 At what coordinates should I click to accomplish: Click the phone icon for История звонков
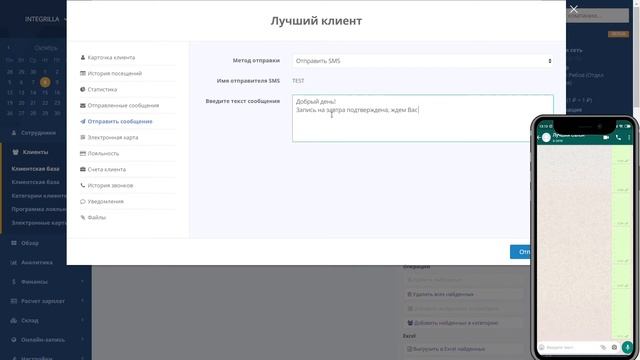point(83,185)
